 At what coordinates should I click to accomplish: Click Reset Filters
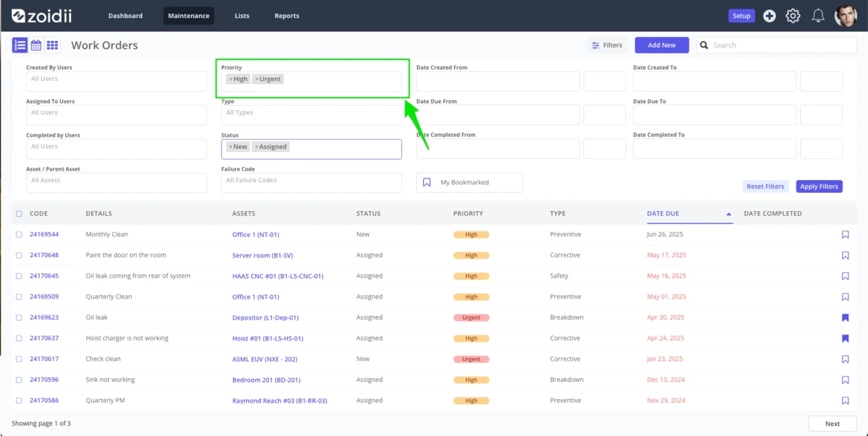[765, 187]
